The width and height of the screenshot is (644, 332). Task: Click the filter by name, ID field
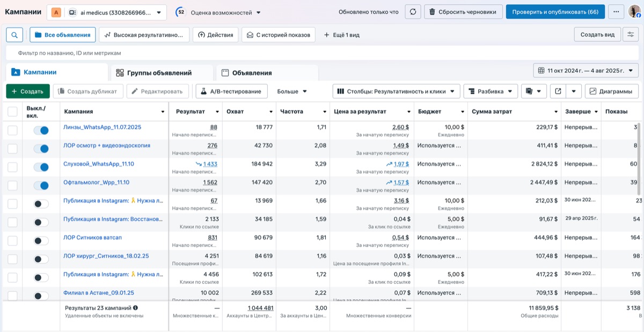point(321,53)
